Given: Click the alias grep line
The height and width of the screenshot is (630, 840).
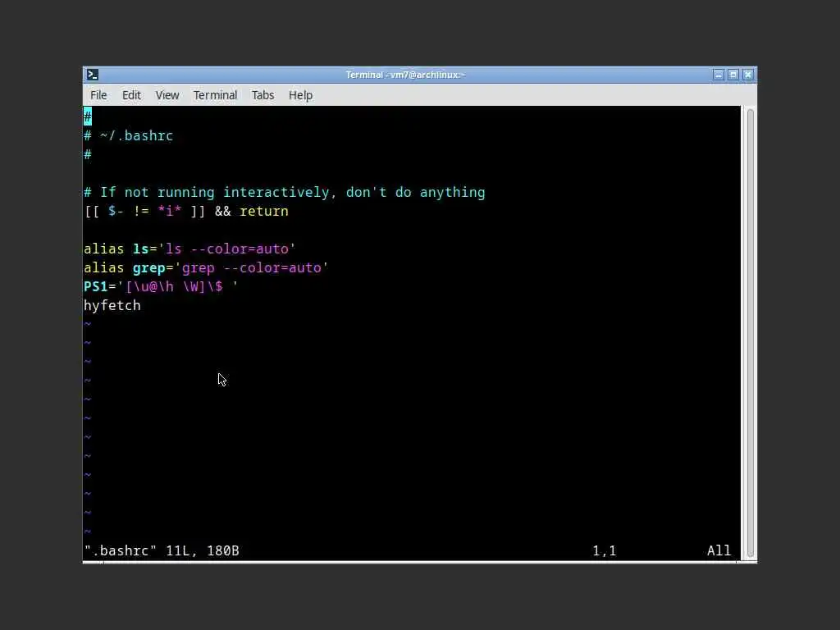Looking at the screenshot, I should click(x=206, y=267).
